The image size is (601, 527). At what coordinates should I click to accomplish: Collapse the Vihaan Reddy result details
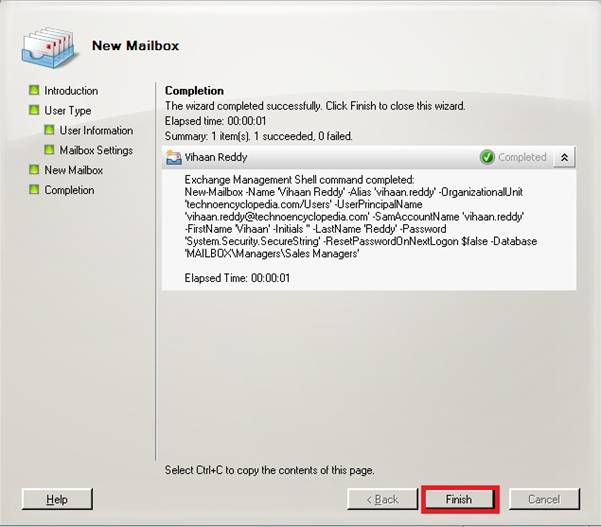coord(564,157)
